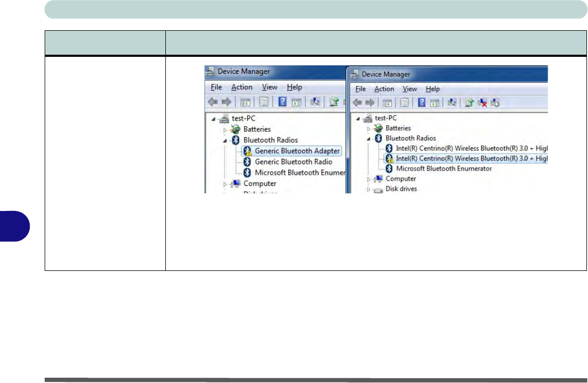Open File menu in the Intel Bluetooth window
The height and width of the screenshot is (383, 588).
click(x=360, y=89)
